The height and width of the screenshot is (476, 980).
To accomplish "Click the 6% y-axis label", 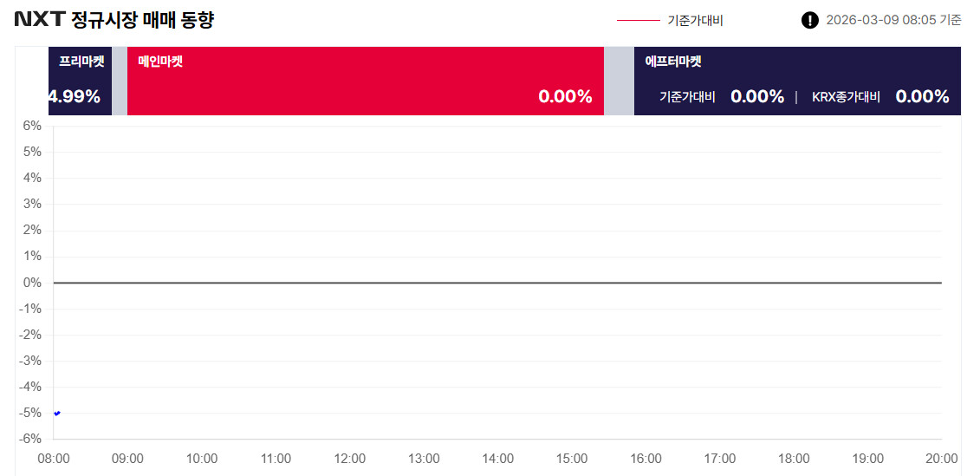I will [33, 126].
